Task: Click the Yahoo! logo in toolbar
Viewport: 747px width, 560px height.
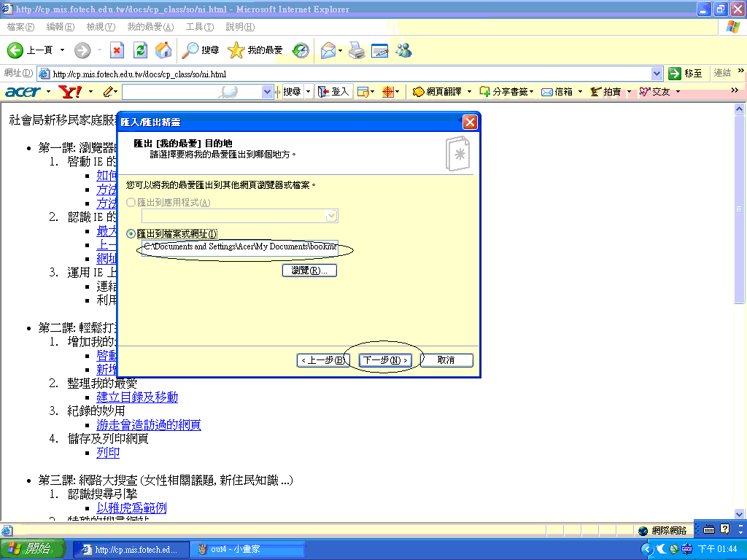Action: coord(71,92)
